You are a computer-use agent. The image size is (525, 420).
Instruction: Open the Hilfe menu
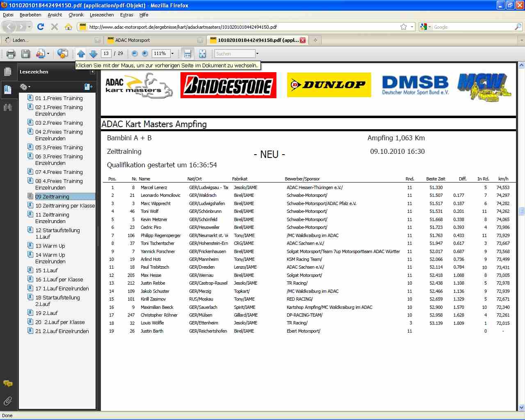[x=144, y=15]
